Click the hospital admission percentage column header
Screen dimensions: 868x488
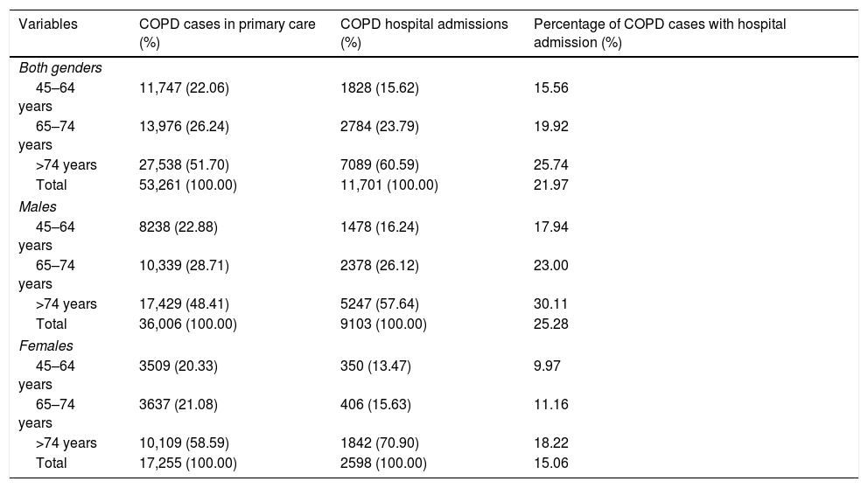coord(660,32)
